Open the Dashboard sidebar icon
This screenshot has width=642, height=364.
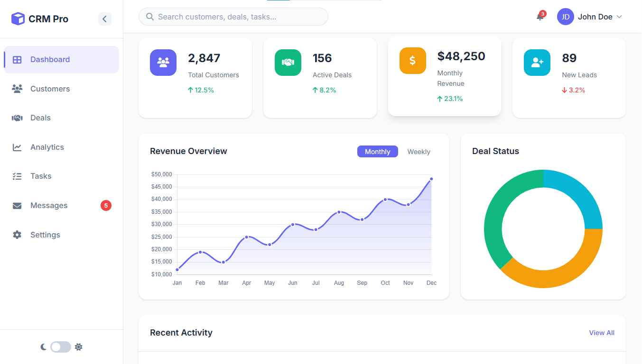click(17, 59)
